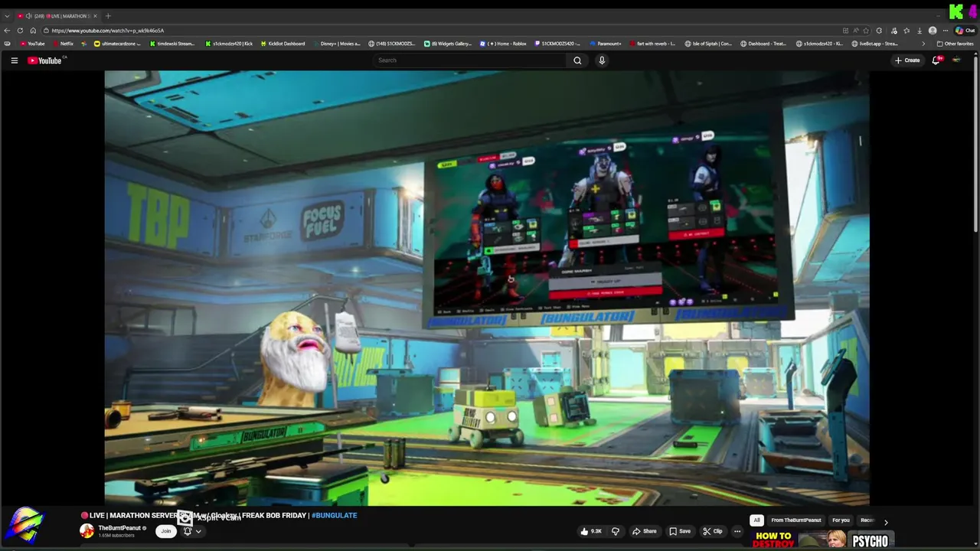Dislike the video with thumbs down
Screen dimensions: 980x551
pos(615,531)
